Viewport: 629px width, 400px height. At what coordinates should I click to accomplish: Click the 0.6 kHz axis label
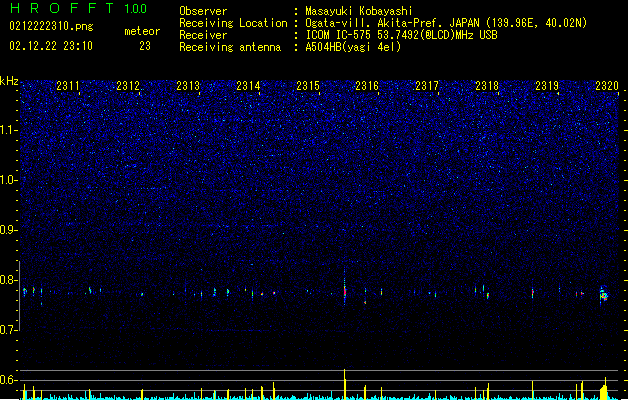(9, 380)
